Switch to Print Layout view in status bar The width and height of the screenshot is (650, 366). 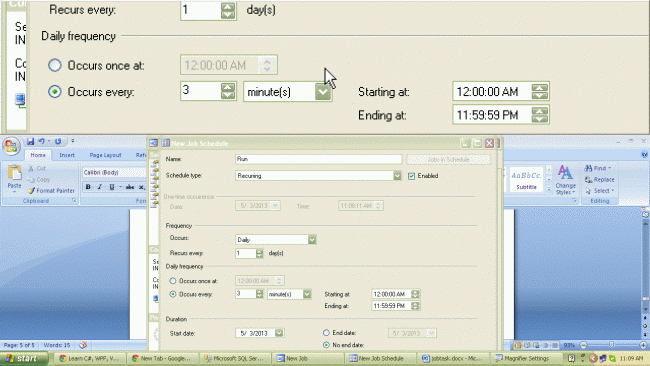[518, 345]
